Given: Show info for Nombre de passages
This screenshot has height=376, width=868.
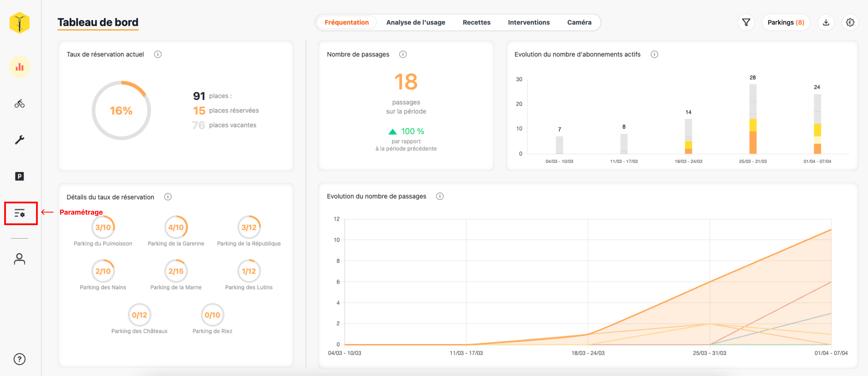Looking at the screenshot, I should [x=403, y=54].
